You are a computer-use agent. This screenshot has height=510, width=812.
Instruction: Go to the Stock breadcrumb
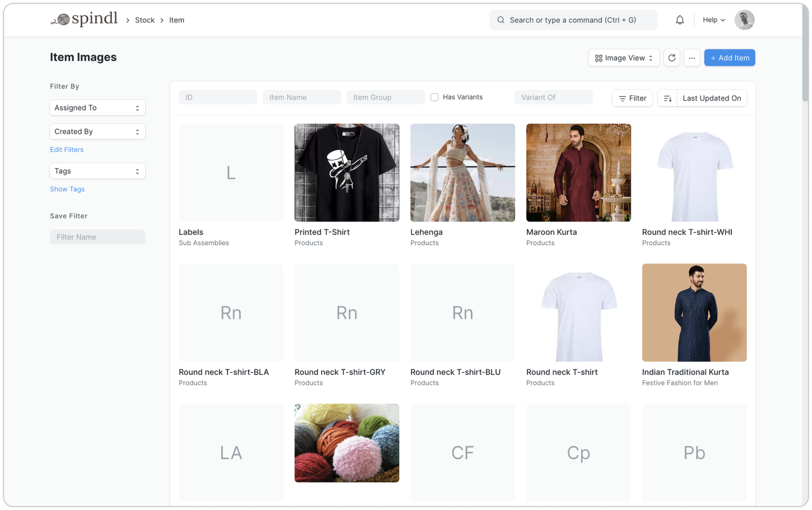tap(145, 20)
